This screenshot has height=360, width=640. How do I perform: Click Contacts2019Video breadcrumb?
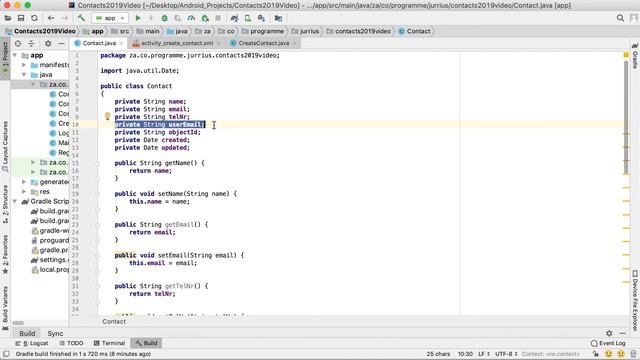(x=41, y=31)
